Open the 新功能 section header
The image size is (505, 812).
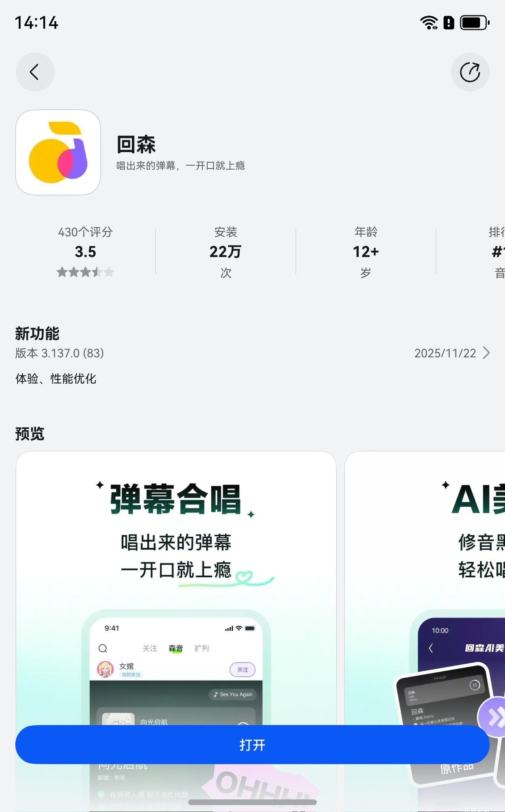coord(37,334)
